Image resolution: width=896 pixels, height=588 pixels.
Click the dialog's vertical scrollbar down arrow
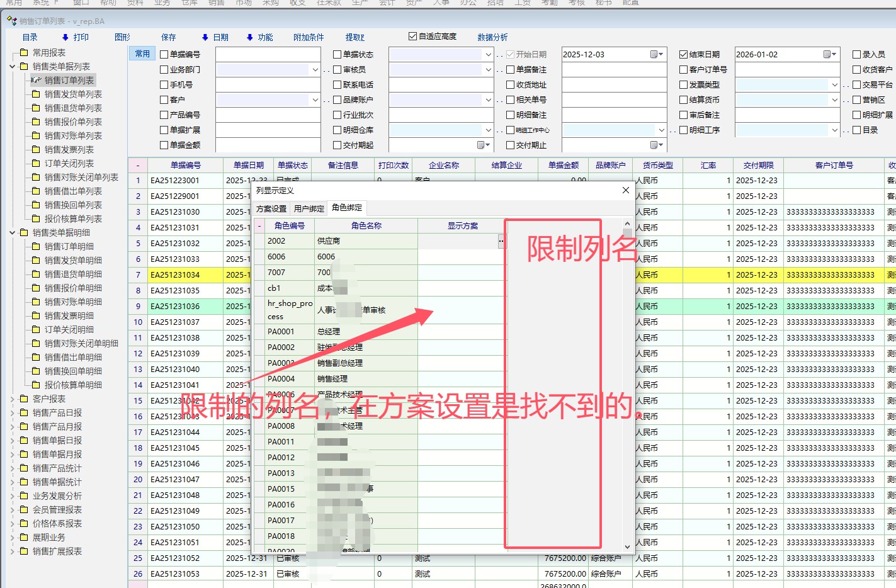(627, 547)
